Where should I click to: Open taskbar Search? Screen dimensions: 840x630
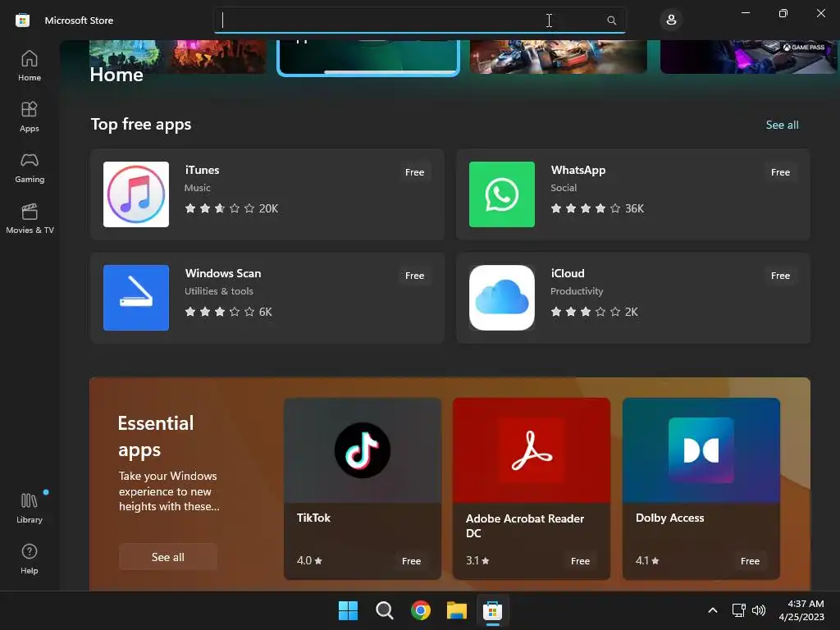click(385, 610)
